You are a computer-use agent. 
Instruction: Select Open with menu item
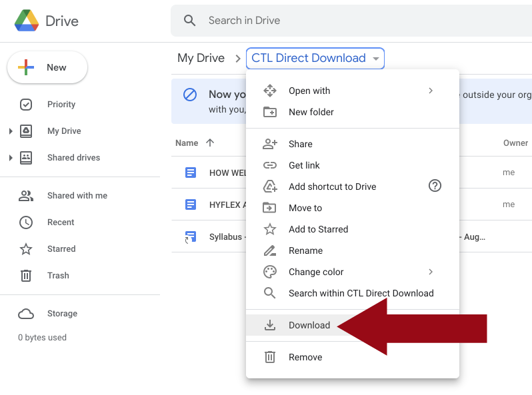353,91
